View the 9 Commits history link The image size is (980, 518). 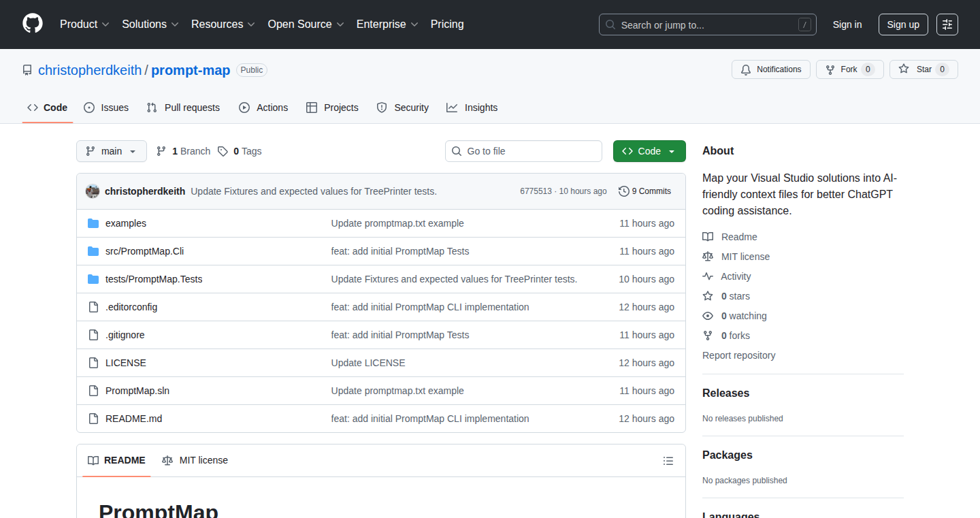coord(644,191)
